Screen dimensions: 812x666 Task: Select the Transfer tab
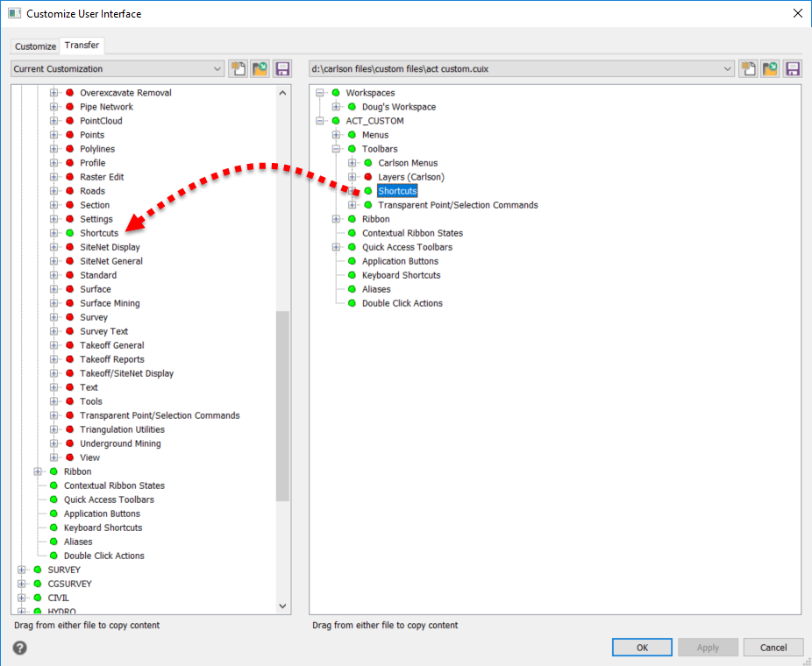[82, 45]
